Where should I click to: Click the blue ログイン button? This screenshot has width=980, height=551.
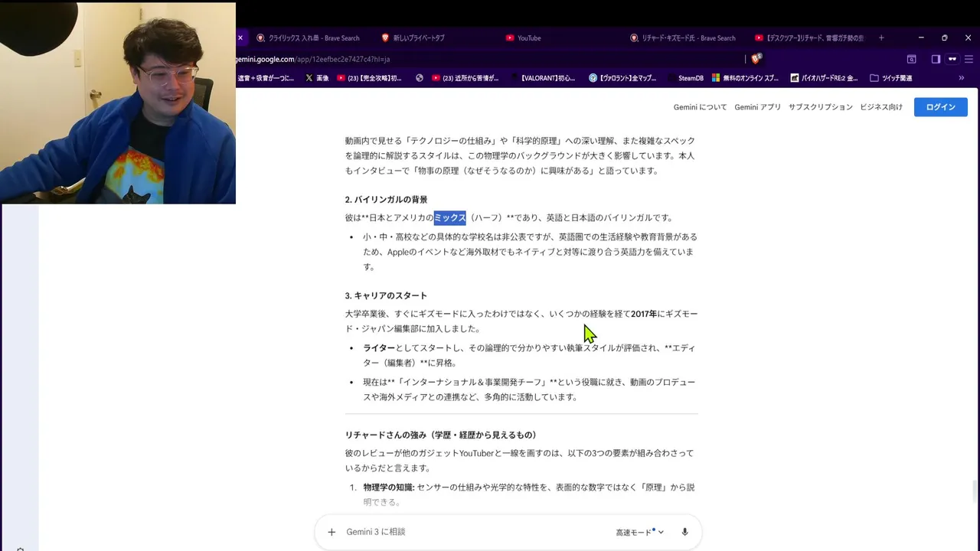[x=941, y=107]
